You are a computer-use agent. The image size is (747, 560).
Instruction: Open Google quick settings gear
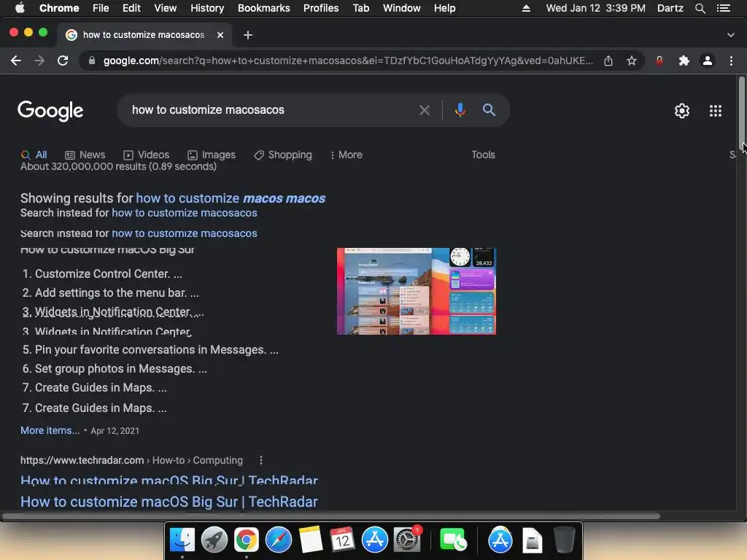[682, 111]
